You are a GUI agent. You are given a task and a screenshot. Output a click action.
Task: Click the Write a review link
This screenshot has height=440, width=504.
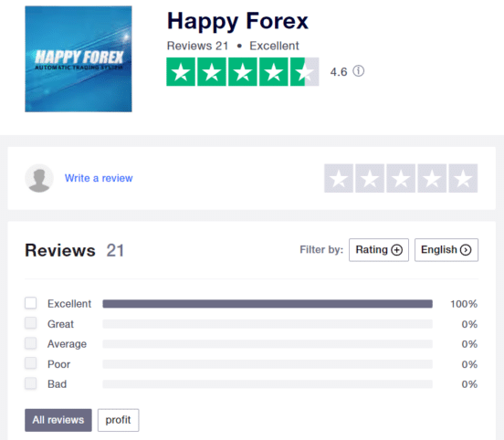tap(99, 178)
